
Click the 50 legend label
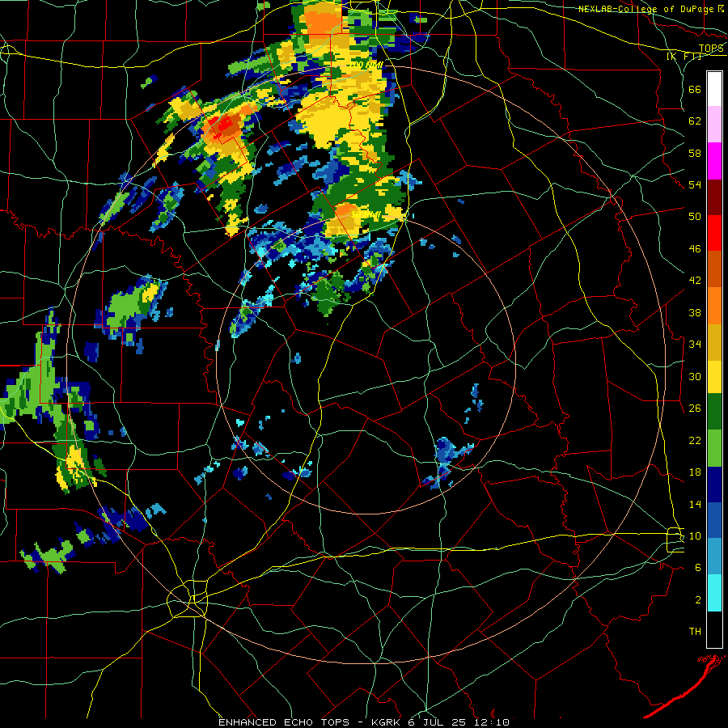coord(695,217)
